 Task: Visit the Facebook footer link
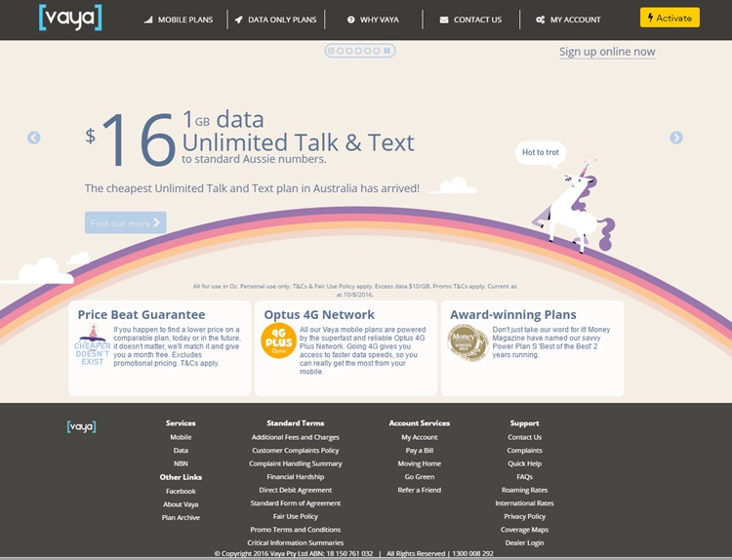[x=181, y=491]
